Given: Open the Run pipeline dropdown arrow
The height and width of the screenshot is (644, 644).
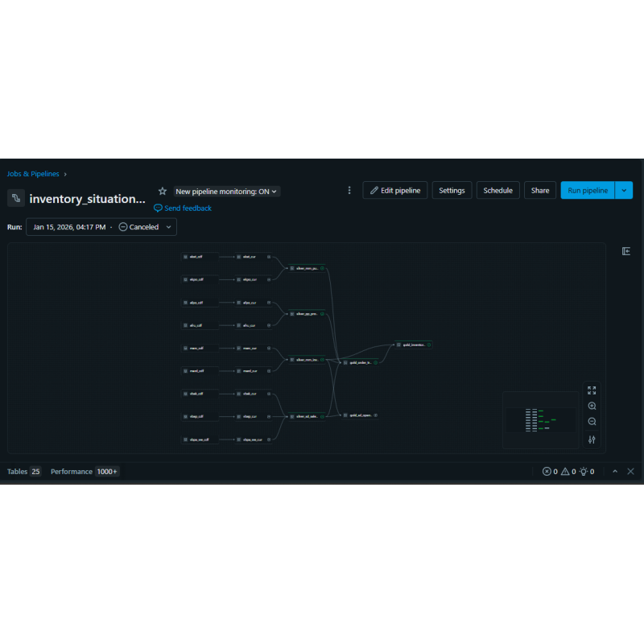Looking at the screenshot, I should coord(622,190).
